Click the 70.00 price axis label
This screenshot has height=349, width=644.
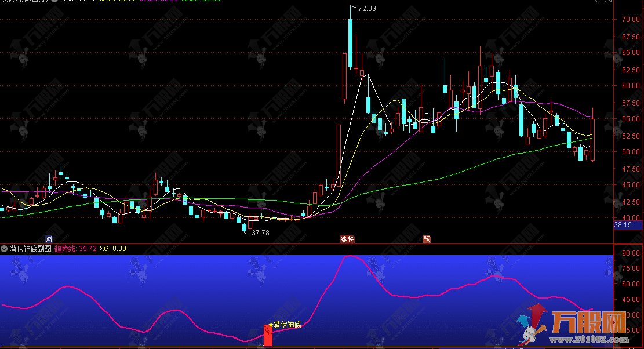(x=630, y=19)
